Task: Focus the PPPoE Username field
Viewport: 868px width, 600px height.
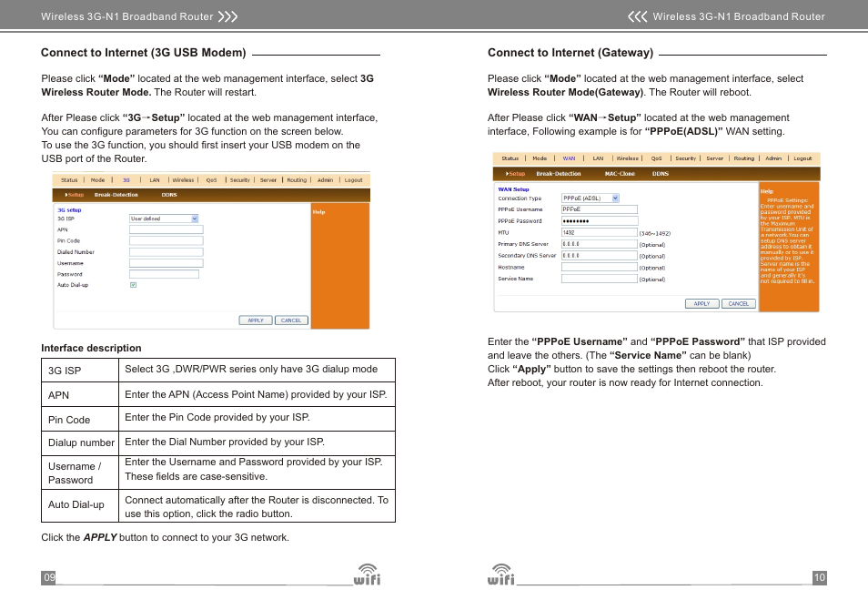Action: pyautogui.click(x=600, y=209)
